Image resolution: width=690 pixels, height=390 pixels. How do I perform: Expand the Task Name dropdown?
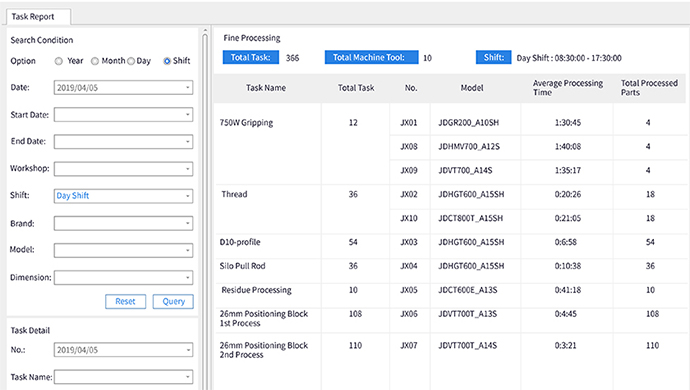(x=123, y=377)
